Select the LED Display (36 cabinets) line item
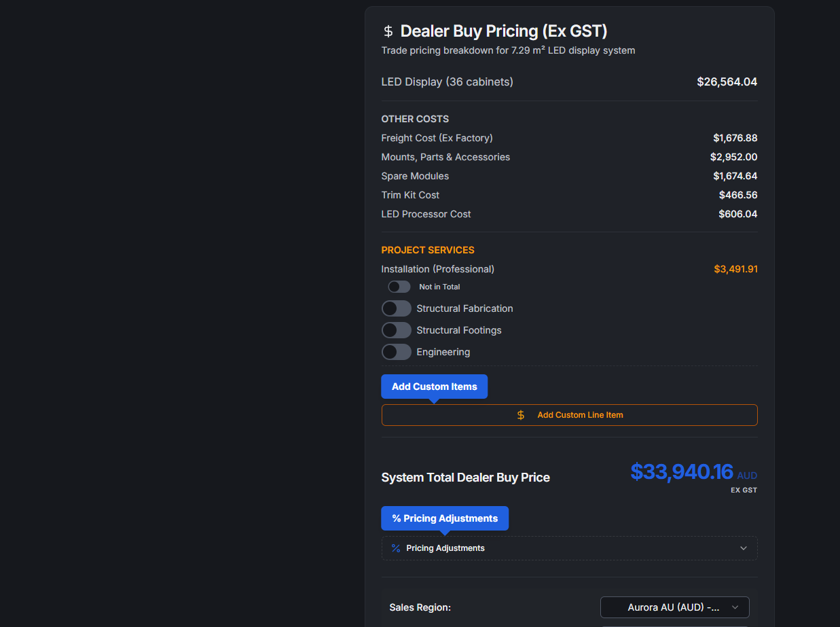 pos(447,82)
